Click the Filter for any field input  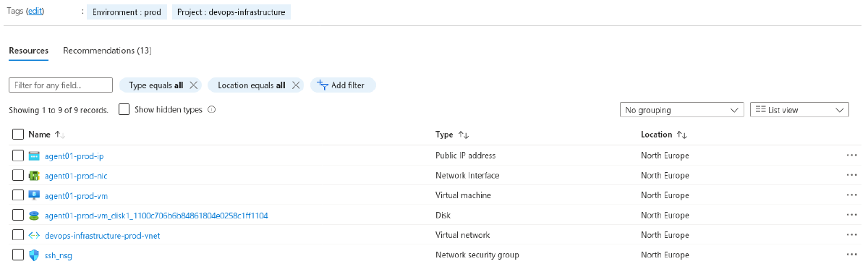61,85
